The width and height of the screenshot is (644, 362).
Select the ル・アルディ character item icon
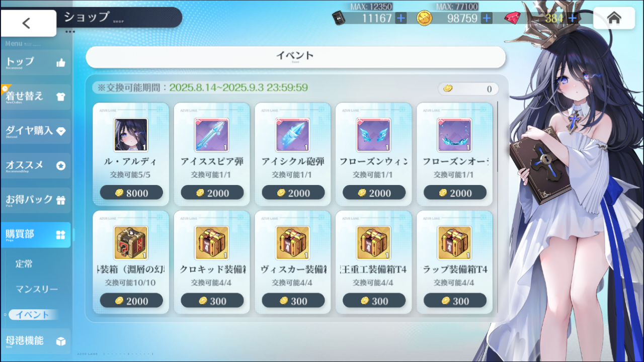pyautogui.click(x=131, y=135)
